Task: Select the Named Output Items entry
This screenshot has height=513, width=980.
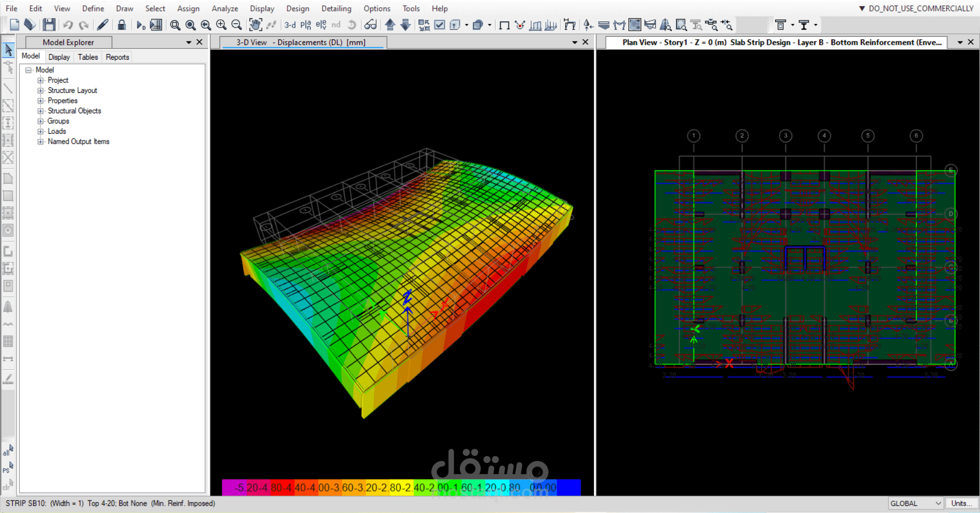Action: (78, 141)
